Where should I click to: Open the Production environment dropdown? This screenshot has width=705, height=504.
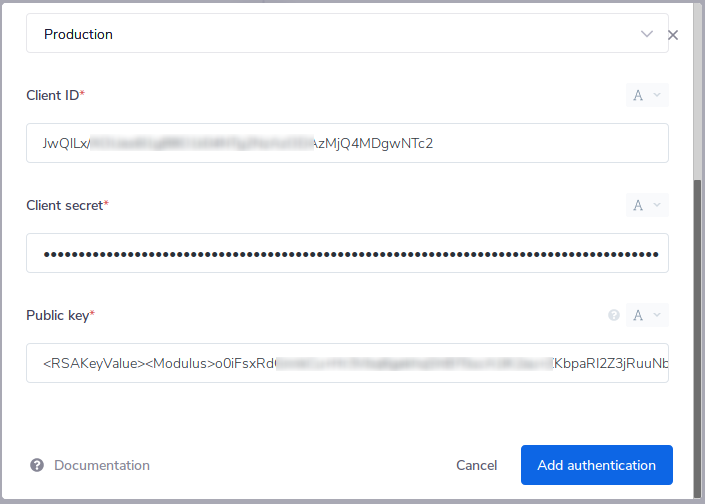coord(340,34)
